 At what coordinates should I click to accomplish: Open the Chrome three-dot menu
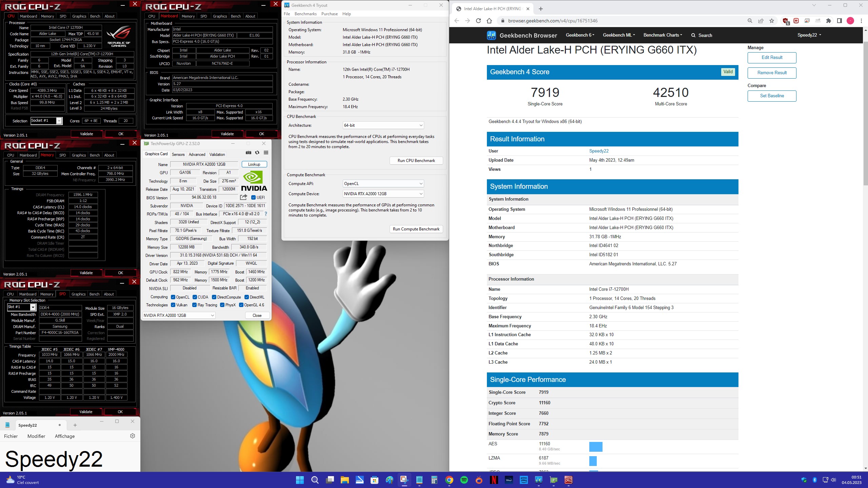[861, 21]
